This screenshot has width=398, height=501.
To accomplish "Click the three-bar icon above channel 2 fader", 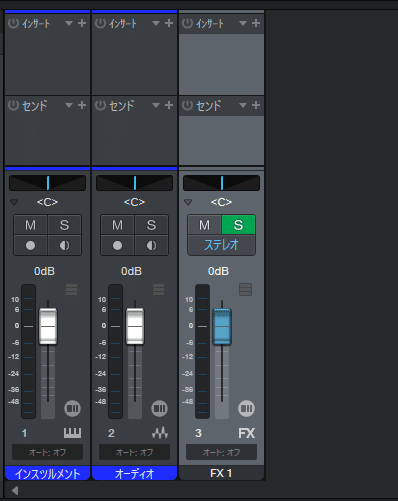I will tap(159, 290).
